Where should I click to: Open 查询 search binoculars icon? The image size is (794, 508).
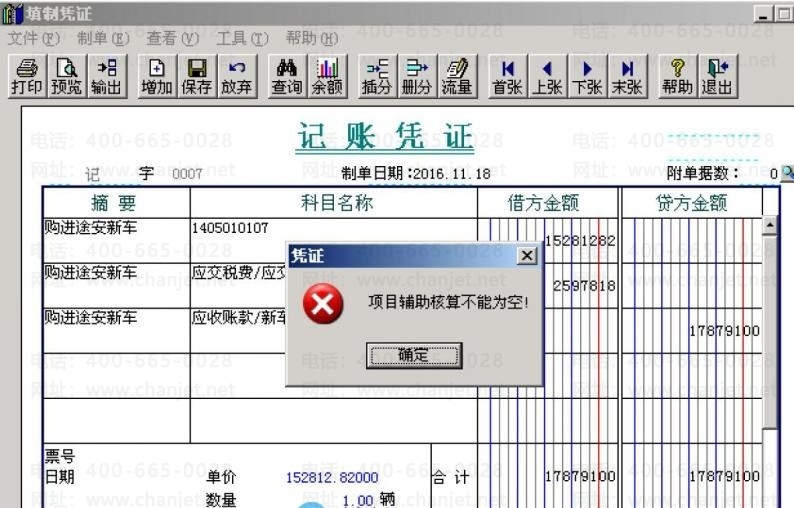click(x=287, y=76)
